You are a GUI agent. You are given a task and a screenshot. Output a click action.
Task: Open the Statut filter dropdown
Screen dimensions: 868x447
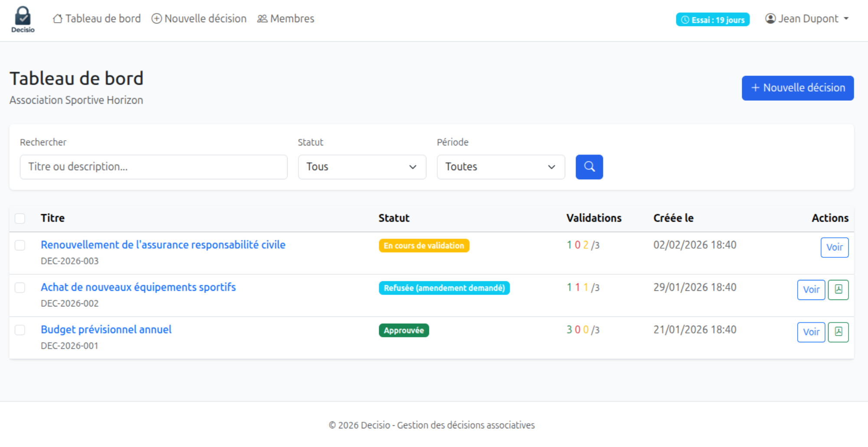coord(361,167)
